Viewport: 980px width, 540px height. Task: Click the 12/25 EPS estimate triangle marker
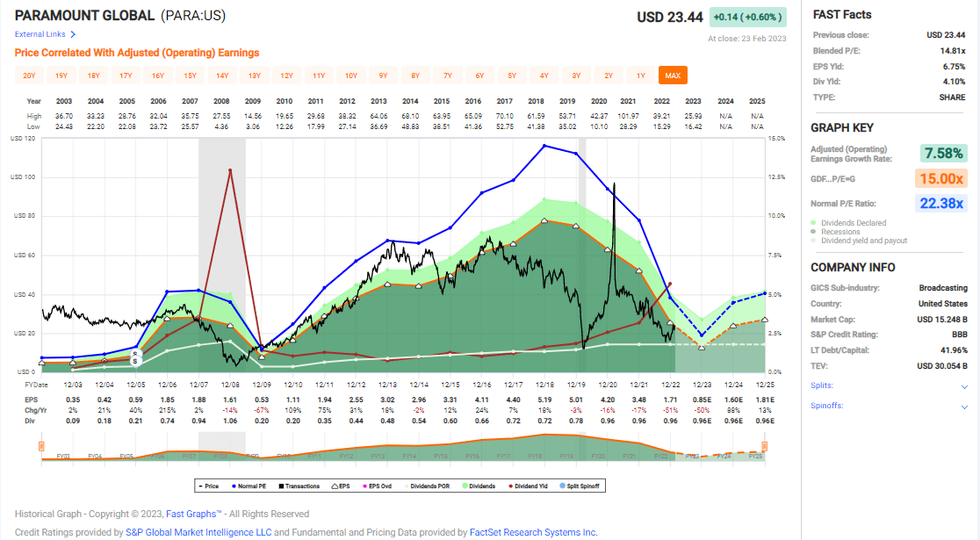(765, 320)
